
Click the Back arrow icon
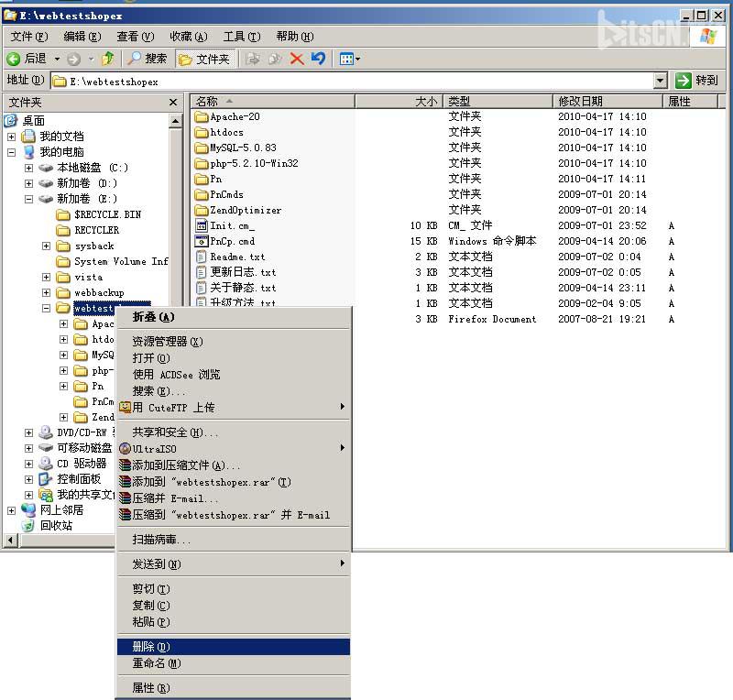click(14, 59)
